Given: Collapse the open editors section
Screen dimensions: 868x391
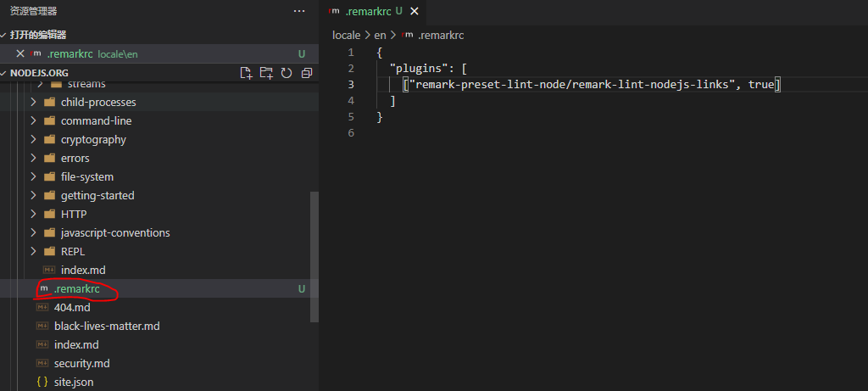Looking at the screenshot, I should (x=3, y=35).
